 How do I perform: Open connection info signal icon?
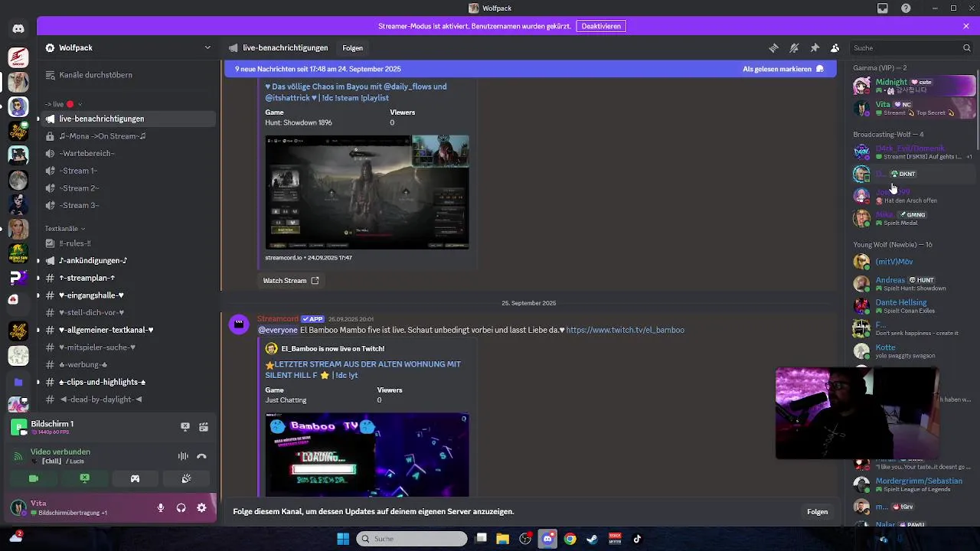18,456
